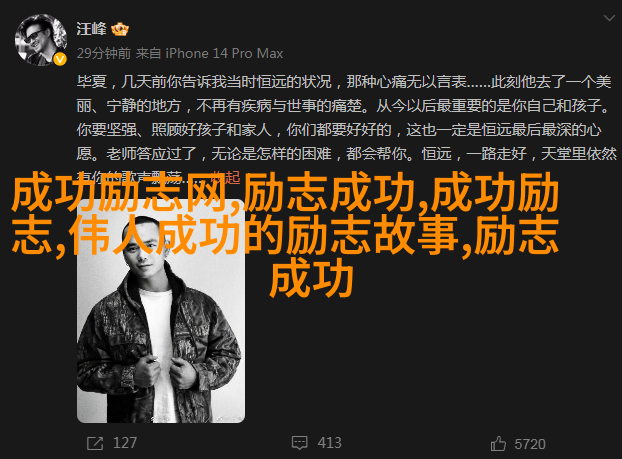Click the 29分钟前 timestamp
This screenshot has height=459, width=622.
coord(104,53)
